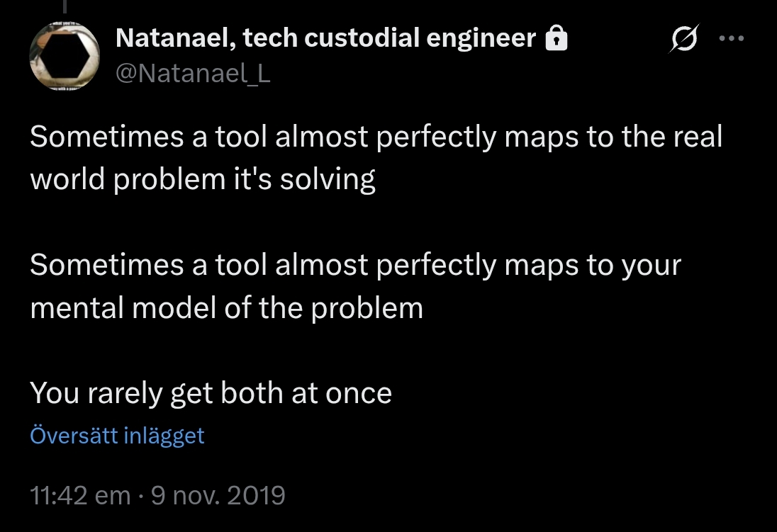Click the tweet line ending with "the real"
The image size is (777, 532).
pyautogui.click(x=376, y=137)
